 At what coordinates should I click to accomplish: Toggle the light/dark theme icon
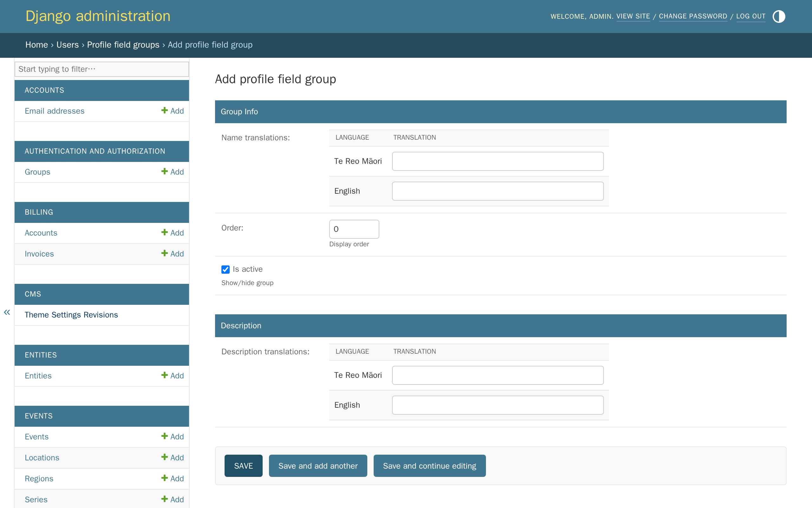click(778, 16)
